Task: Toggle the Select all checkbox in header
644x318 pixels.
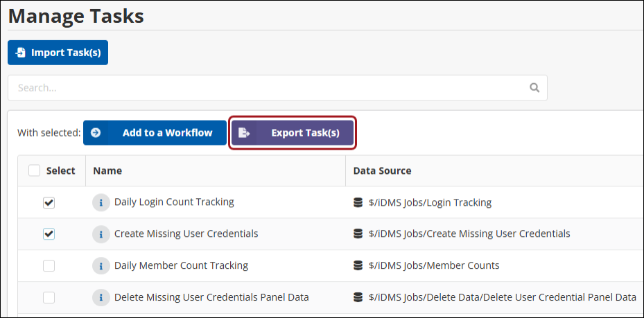Action: click(35, 170)
